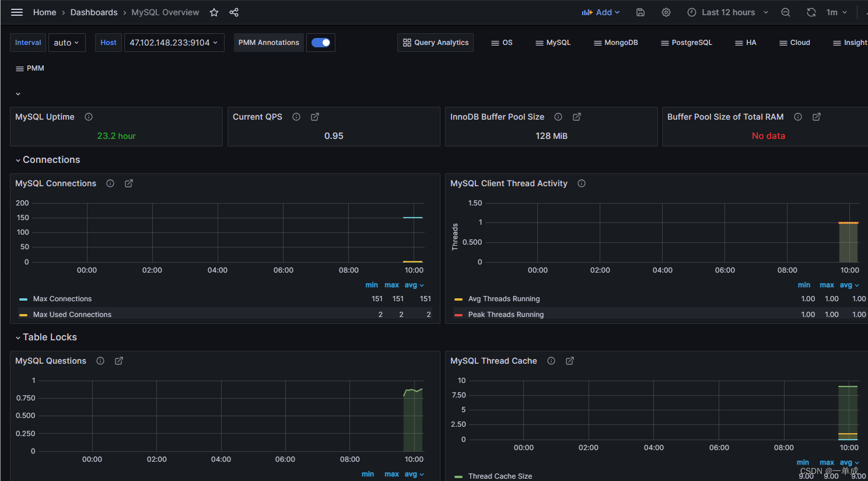
Task: Toggle Avg Threads Running series in legend
Action: click(x=504, y=299)
